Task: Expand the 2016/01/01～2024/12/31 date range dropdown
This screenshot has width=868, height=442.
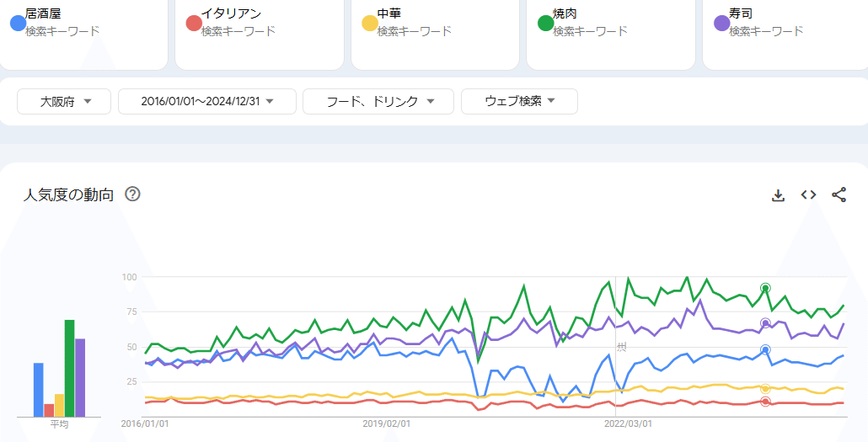Action: 207,101
